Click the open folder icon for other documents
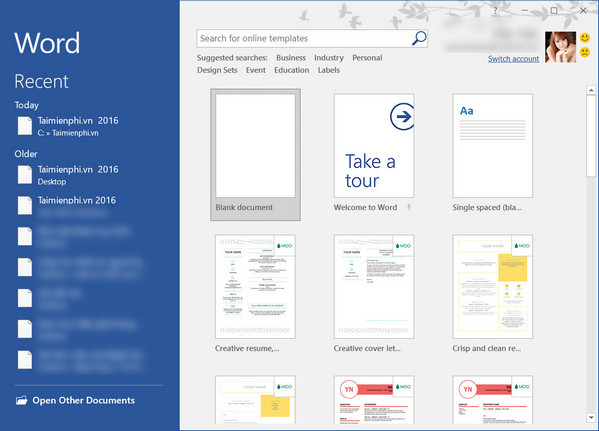The image size is (599, 431). (22, 400)
